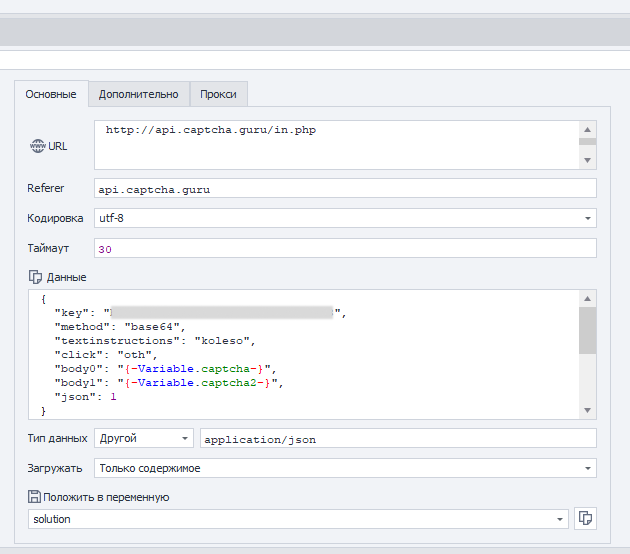This screenshot has width=630, height=554.
Task: Click the www globe icon beside URL
Action: click(x=38, y=146)
